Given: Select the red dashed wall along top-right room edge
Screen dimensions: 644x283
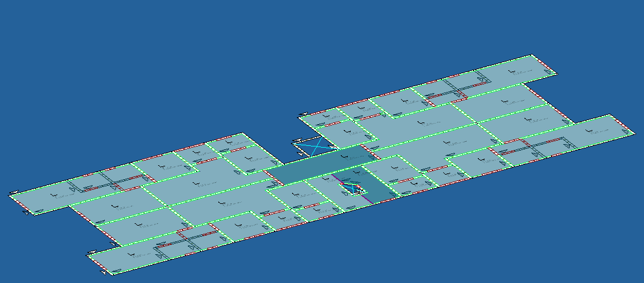Looking at the screenshot, I should 543,64.
